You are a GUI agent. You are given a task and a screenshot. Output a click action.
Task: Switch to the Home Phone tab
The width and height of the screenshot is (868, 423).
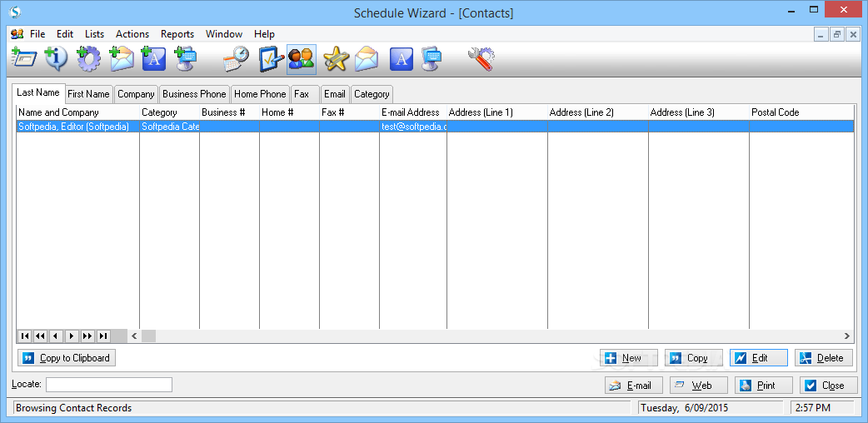coord(260,94)
